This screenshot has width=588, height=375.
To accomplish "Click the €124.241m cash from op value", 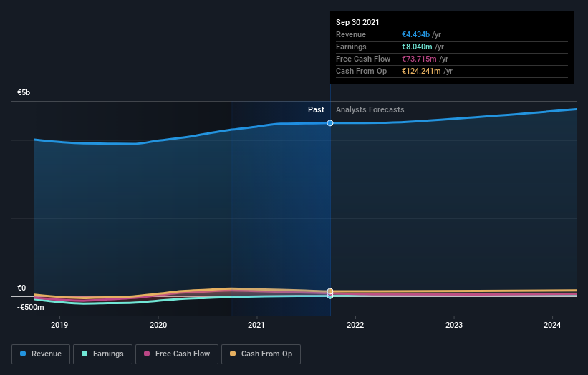I will click(x=422, y=71).
